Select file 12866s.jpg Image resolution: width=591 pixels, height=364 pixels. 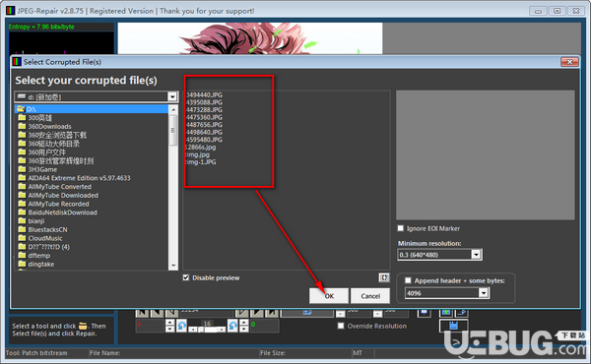pos(201,148)
